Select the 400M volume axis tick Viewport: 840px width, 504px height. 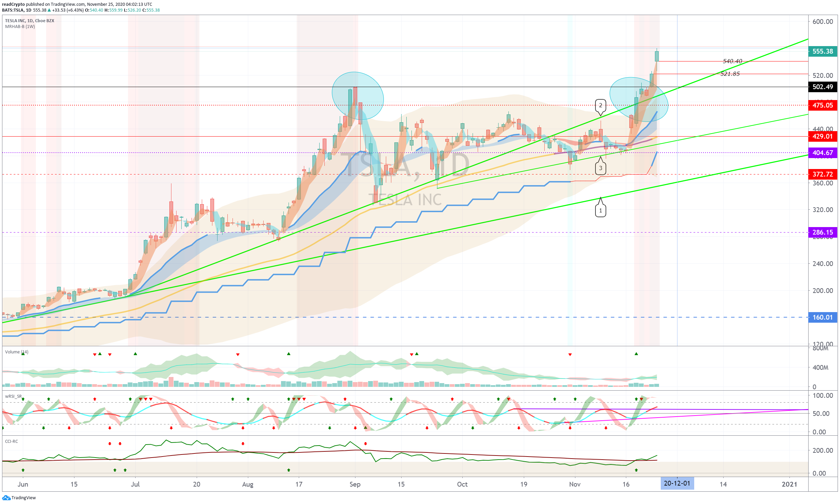tap(821, 368)
